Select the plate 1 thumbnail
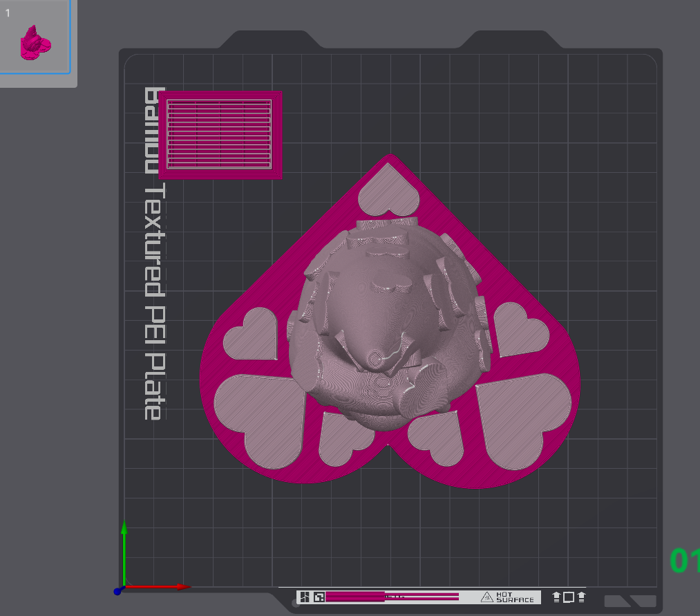 click(x=35, y=37)
